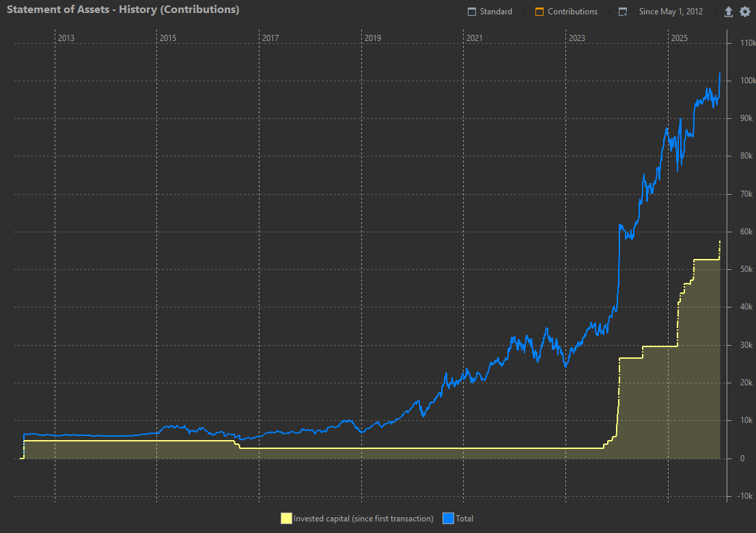Open the Since May 1, 2012 reporting period

point(671,12)
